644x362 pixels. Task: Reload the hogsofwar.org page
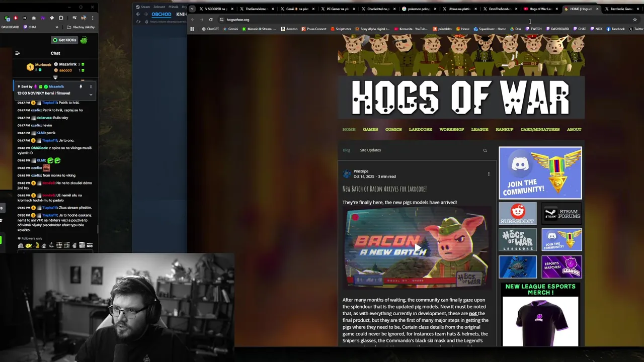pyautogui.click(x=211, y=20)
